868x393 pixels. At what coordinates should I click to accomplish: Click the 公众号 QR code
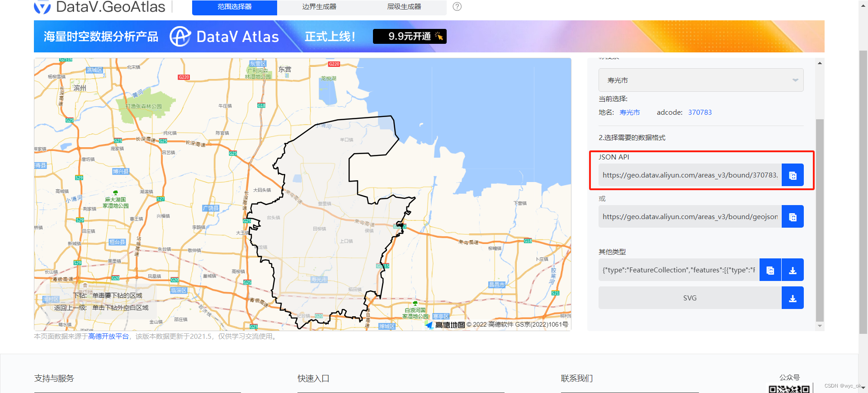(x=789, y=389)
